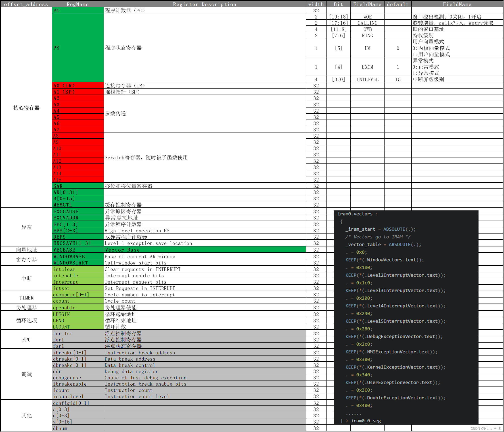Select the debugcause register cell
Image resolution: width=504 pixels, height=432 pixels.
click(77, 378)
